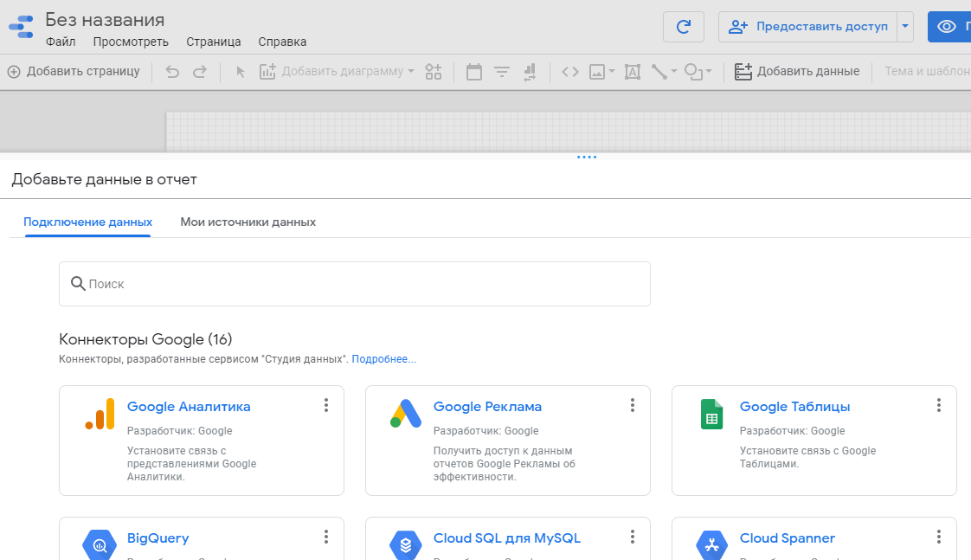Open the BigQuery connector title
The height and width of the screenshot is (560, 971).
tap(158, 538)
